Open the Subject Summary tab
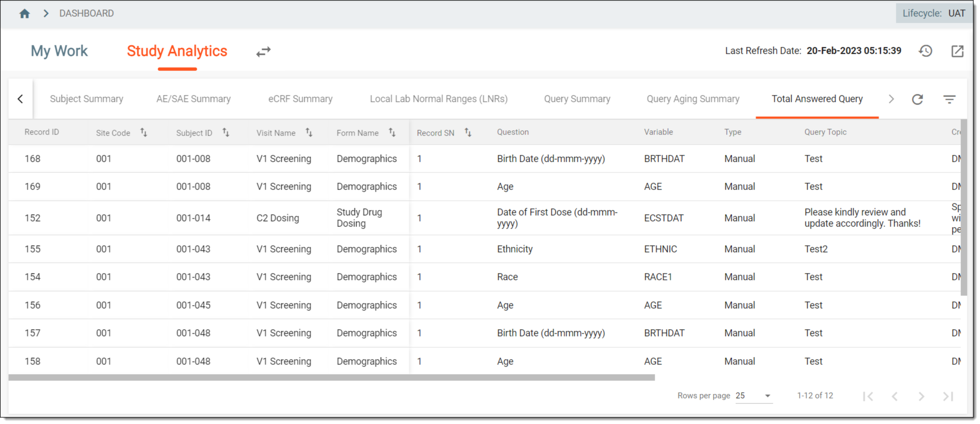The width and height of the screenshot is (980, 424). tap(86, 99)
